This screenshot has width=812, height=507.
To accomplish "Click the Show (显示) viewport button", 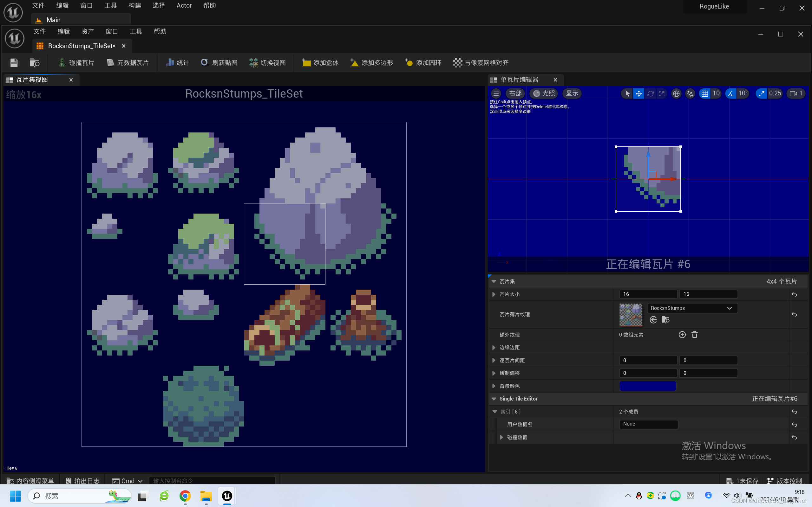I will point(572,93).
